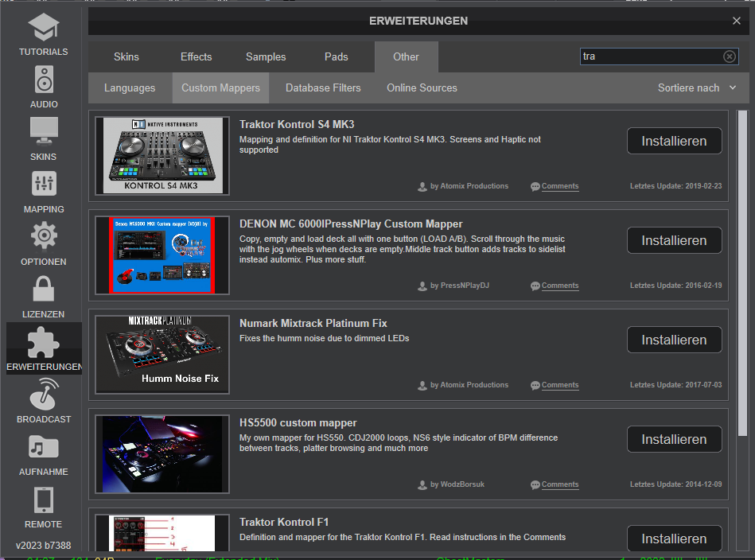Open the Traktor Kontrol F1 thumbnail

click(162, 532)
